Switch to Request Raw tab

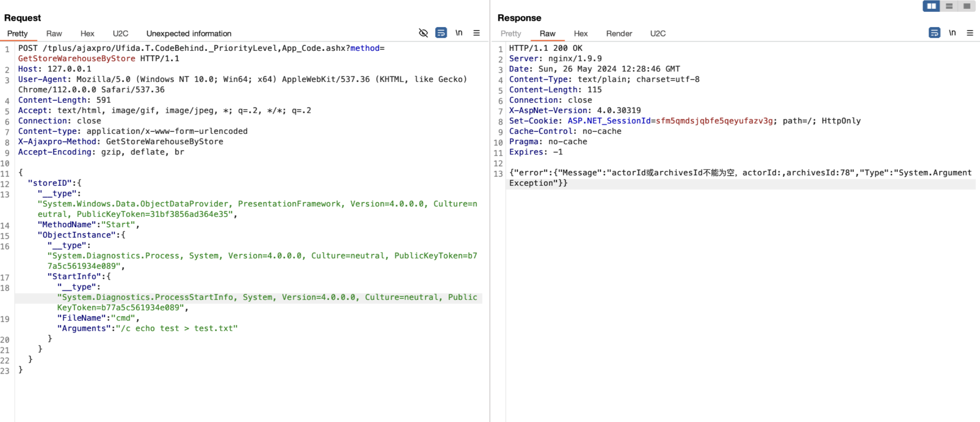[x=54, y=34]
